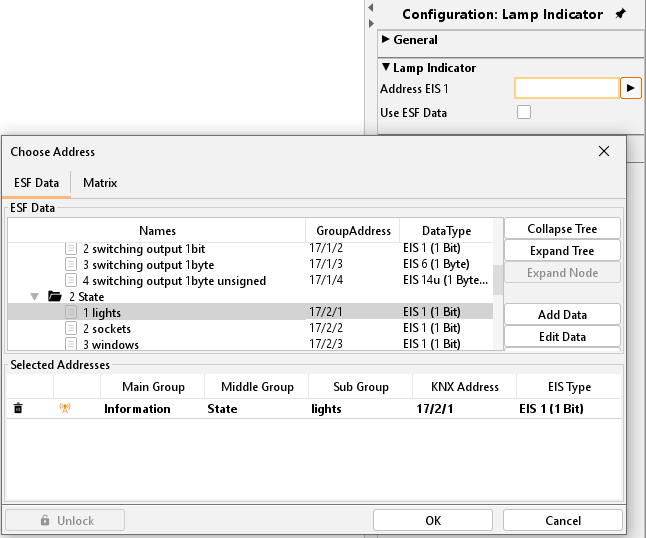This screenshot has width=646, height=538.
Task: Click the Add Data button
Action: pos(562,315)
